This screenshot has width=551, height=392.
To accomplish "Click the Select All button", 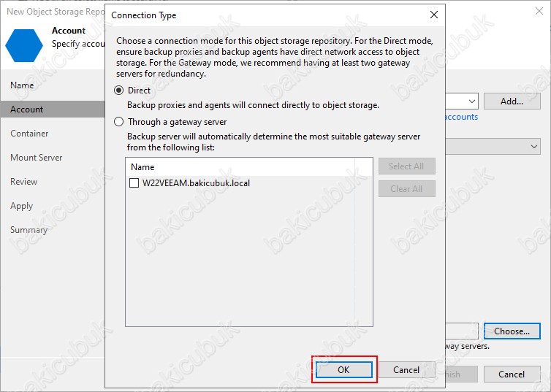I will (x=406, y=166).
